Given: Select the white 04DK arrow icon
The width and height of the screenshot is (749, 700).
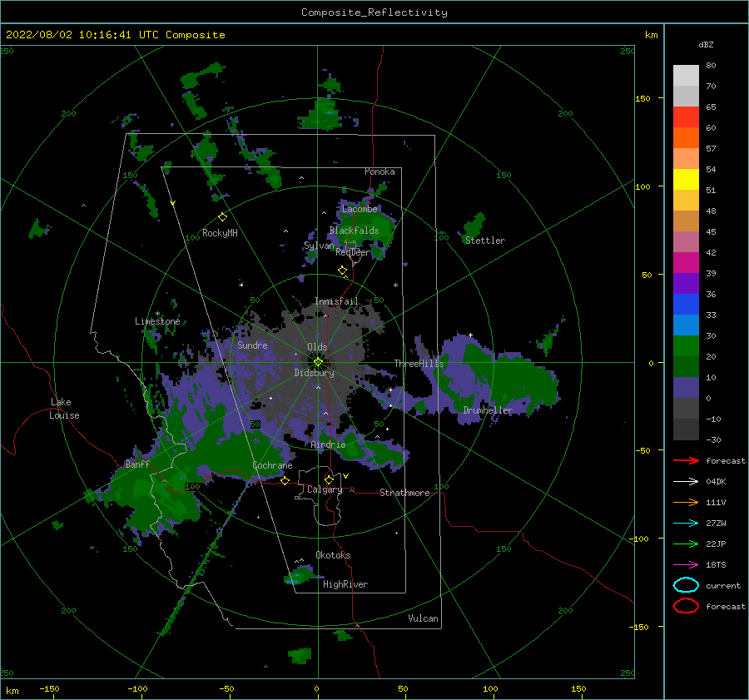Looking at the screenshot, I should point(686,482).
